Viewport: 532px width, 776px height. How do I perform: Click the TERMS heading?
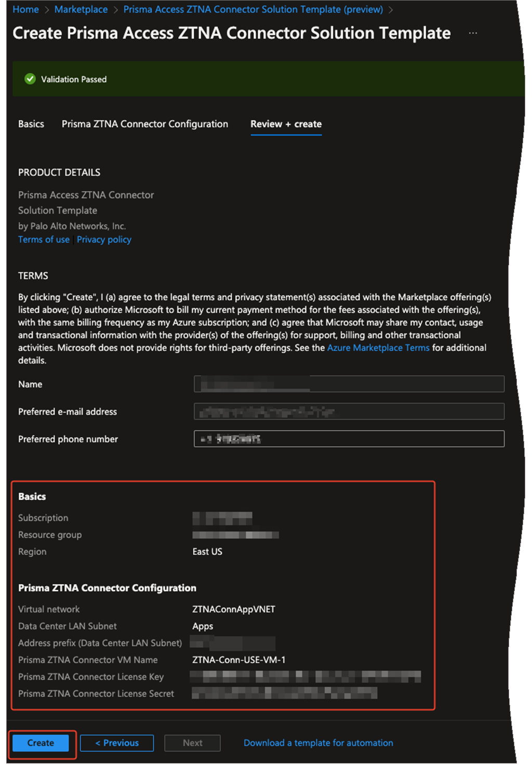(x=33, y=276)
